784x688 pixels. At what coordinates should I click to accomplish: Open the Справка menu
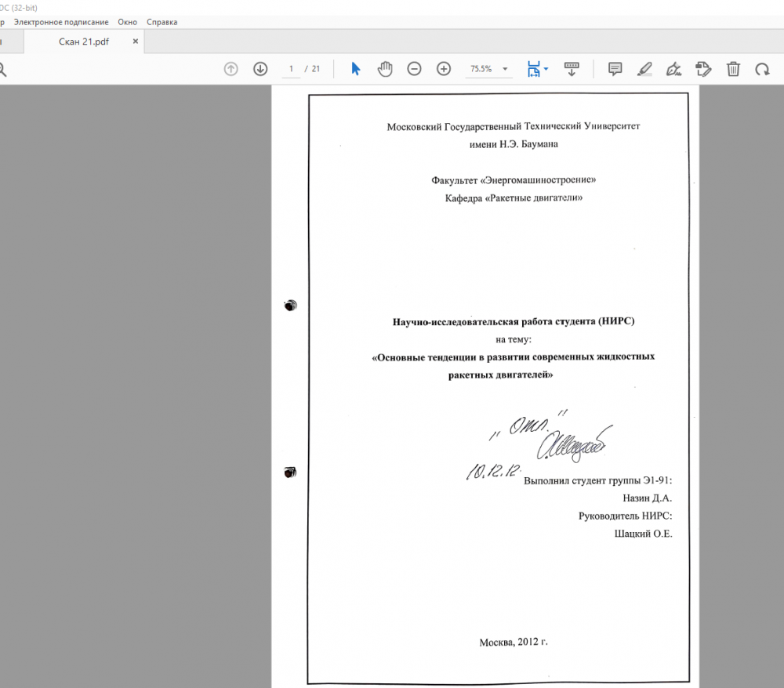pos(162,22)
